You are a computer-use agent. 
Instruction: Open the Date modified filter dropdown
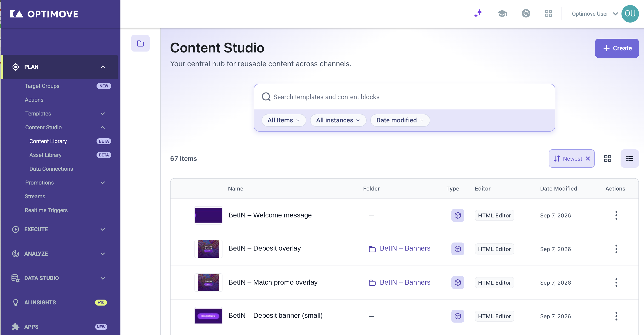coord(400,120)
